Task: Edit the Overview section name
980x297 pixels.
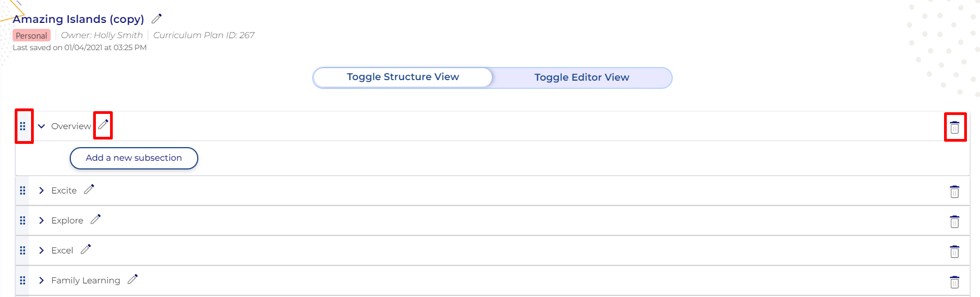Action: 103,125
